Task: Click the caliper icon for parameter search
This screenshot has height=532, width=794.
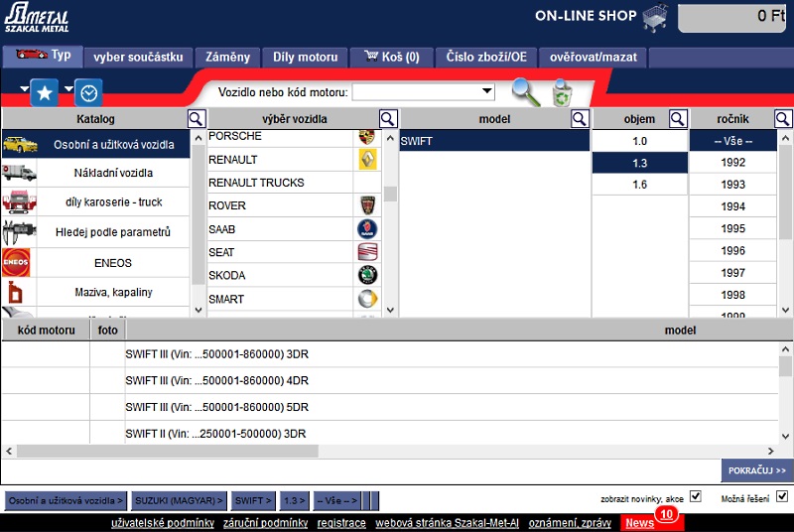Action: [19, 232]
